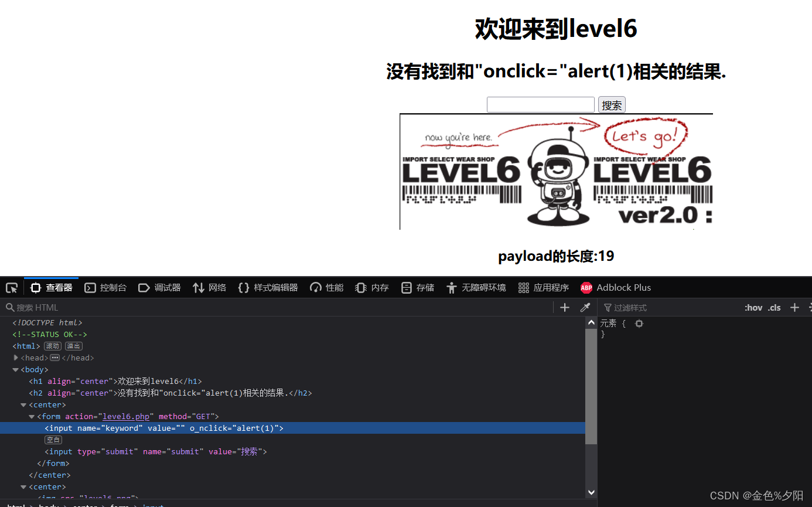
Task: Click scroll up arrow of markup scrollbar
Action: pyautogui.click(x=591, y=323)
